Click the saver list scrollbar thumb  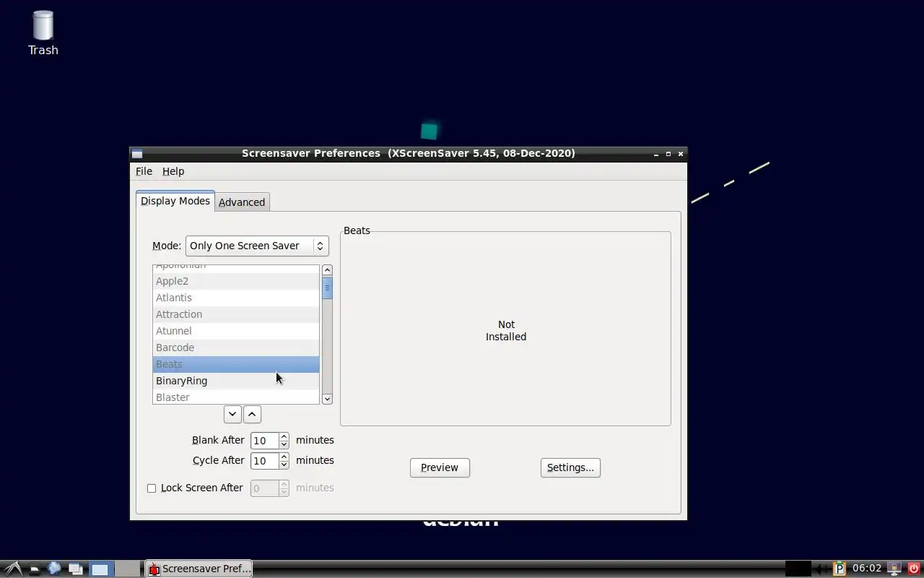click(x=327, y=288)
